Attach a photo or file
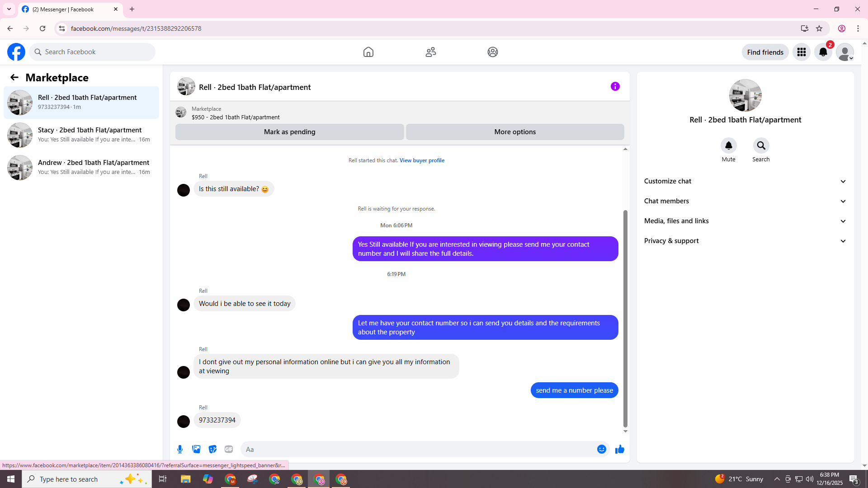Viewport: 868px width, 488px height. click(196, 449)
